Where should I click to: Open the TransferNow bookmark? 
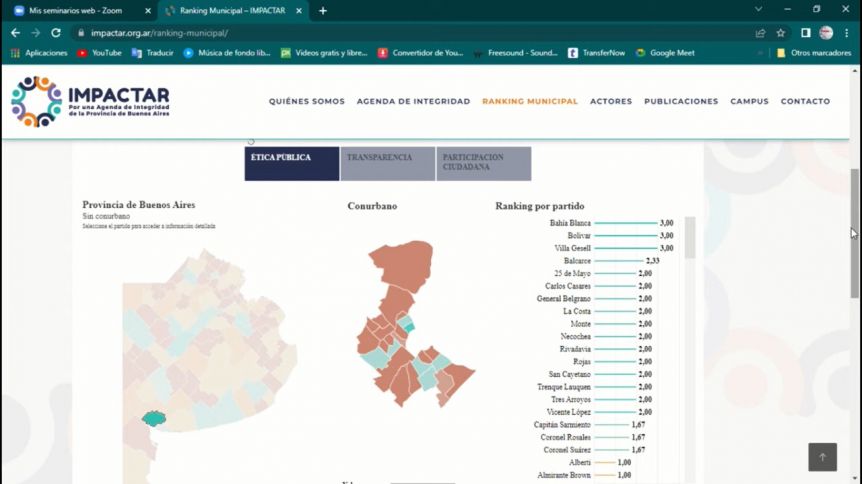click(x=596, y=53)
